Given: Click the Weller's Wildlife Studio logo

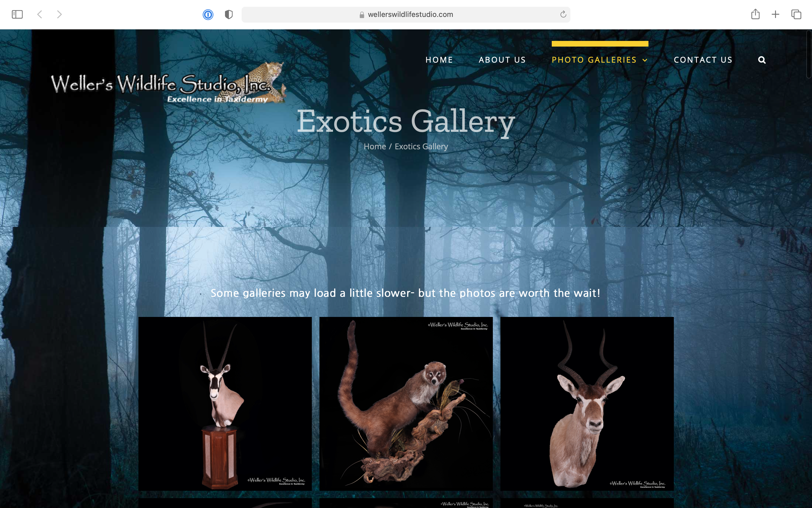Looking at the screenshot, I should pyautogui.click(x=169, y=83).
